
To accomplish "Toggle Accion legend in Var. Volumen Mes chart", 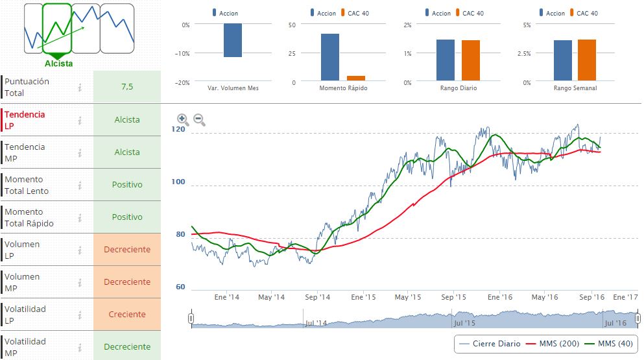I will 225,13.
